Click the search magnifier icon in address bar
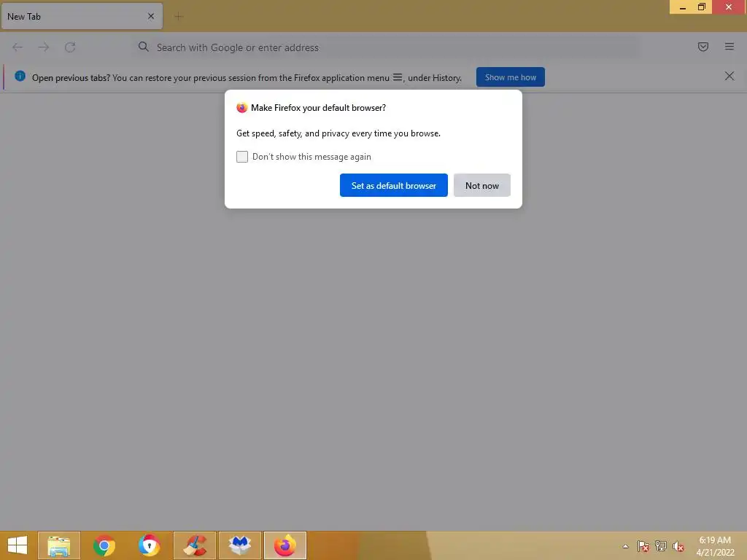 [144, 47]
